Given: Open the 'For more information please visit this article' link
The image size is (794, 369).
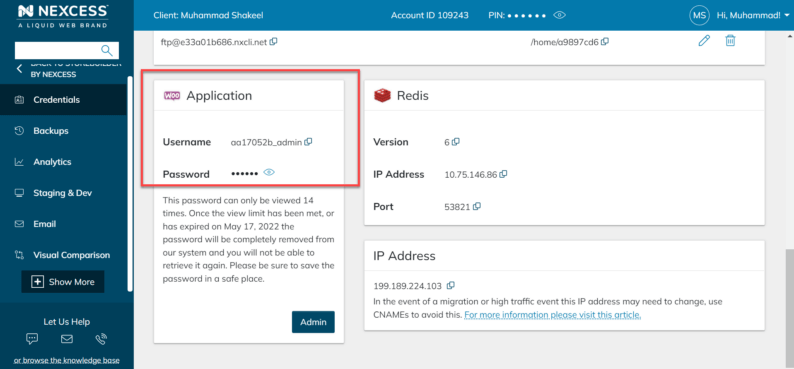Looking at the screenshot, I should (552, 315).
